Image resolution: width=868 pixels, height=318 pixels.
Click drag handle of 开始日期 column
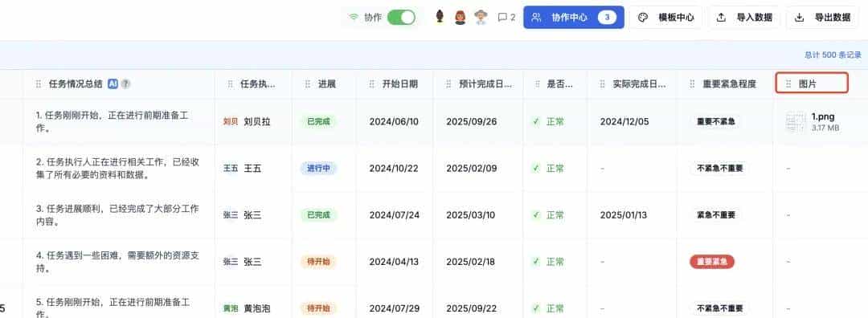click(372, 84)
